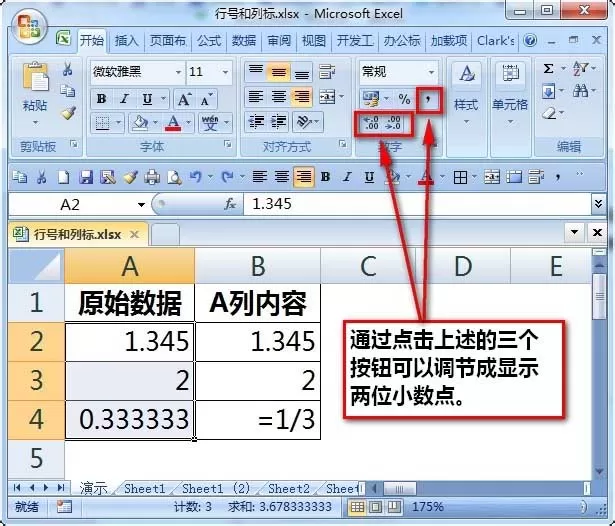Click the ribbon Copy icon under scissors
The width and height of the screenshot is (615, 526).
[67, 91]
